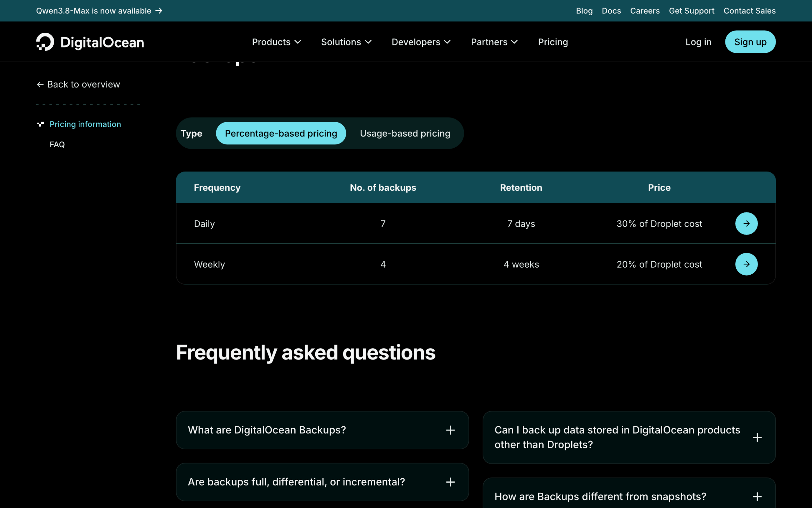This screenshot has height=508, width=812.
Task: Open the Solutions dropdown menu
Action: tap(346, 42)
